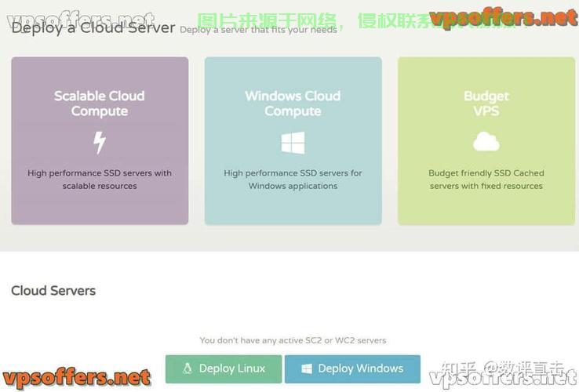Click the Cloud Servers section heading
This screenshot has width=579, height=392.
(x=53, y=291)
